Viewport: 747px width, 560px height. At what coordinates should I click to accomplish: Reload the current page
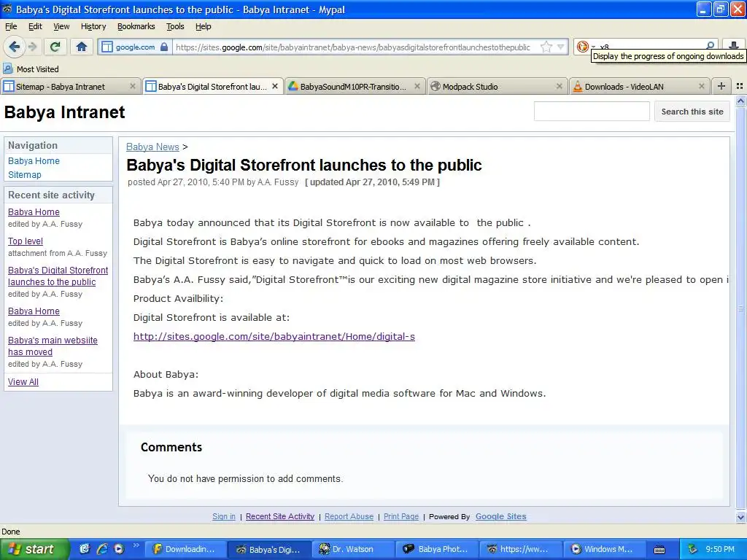click(x=55, y=47)
